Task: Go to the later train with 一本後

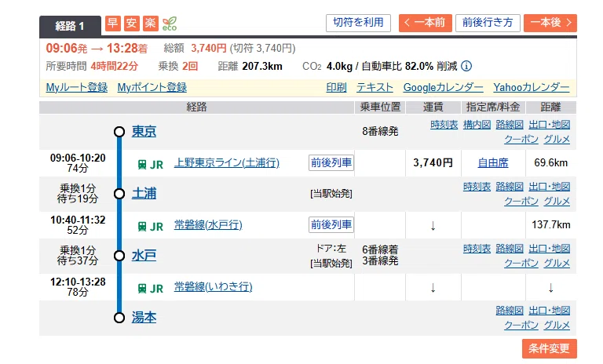Action: 550,23
